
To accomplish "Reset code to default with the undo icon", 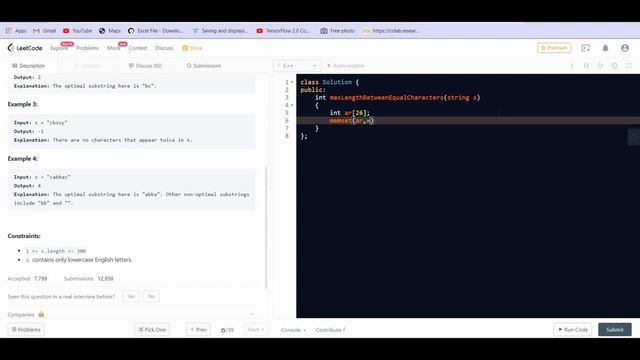I will [600, 66].
